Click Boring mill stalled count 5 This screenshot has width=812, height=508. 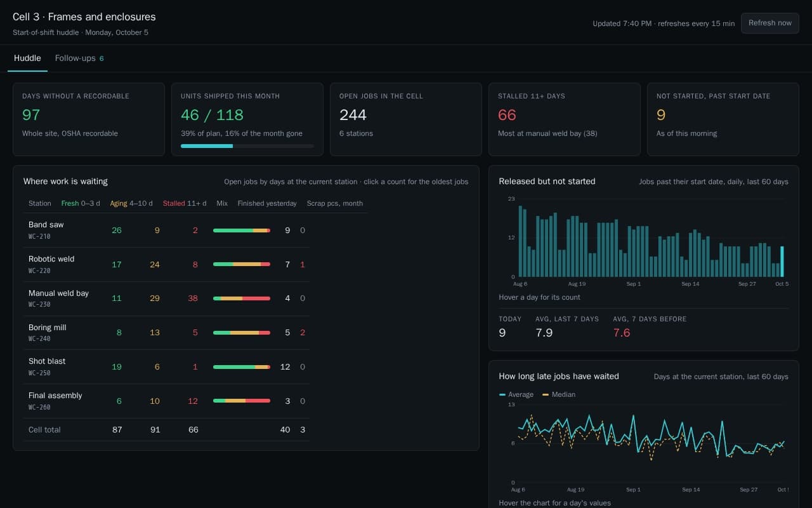click(x=195, y=332)
